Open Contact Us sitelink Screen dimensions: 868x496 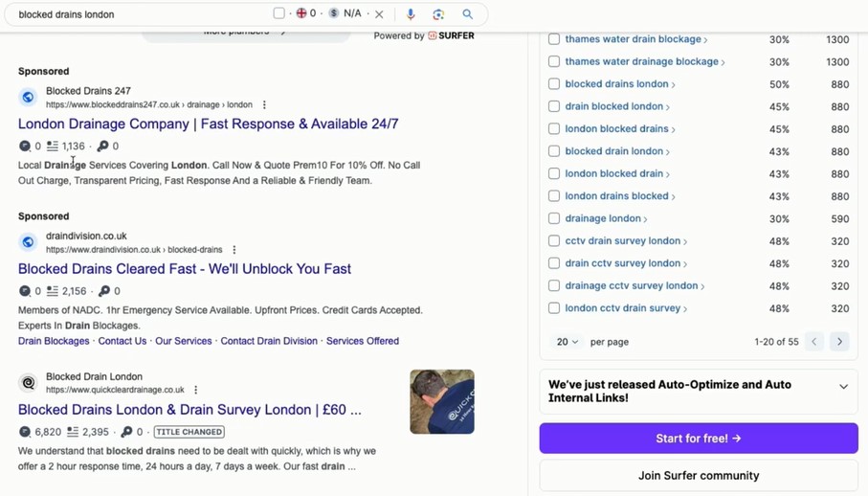click(x=122, y=341)
